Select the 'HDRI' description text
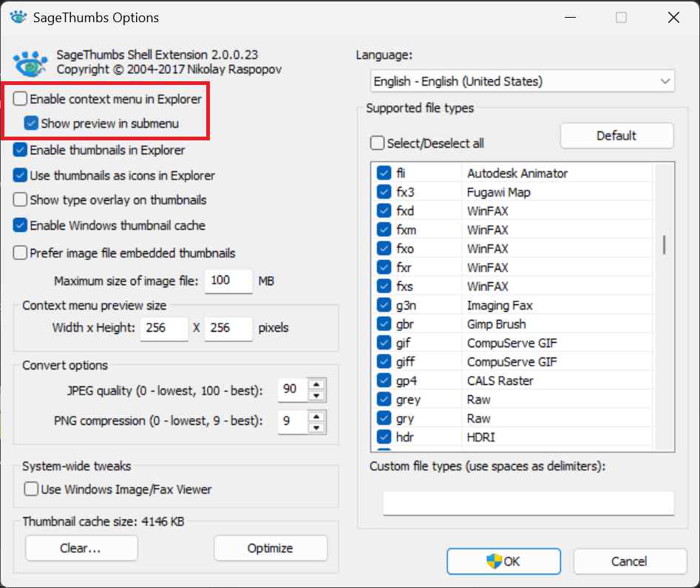The height and width of the screenshot is (588, 700). [x=480, y=437]
